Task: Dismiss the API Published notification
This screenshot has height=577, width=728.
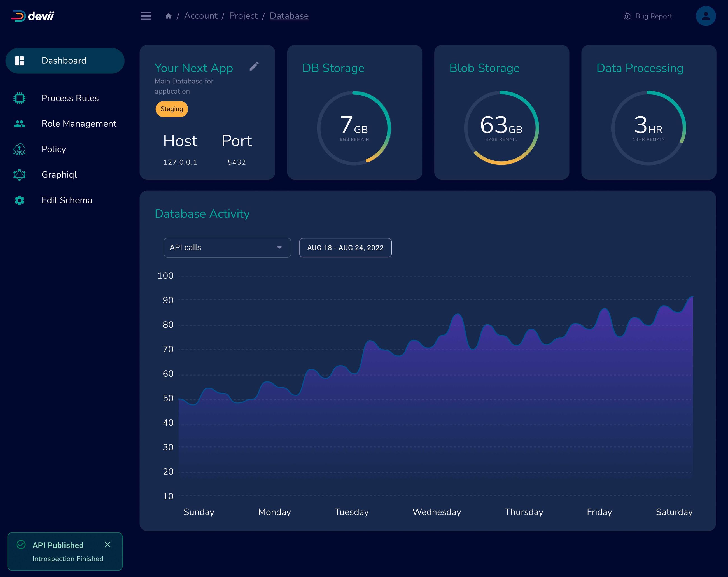Action: (x=108, y=545)
